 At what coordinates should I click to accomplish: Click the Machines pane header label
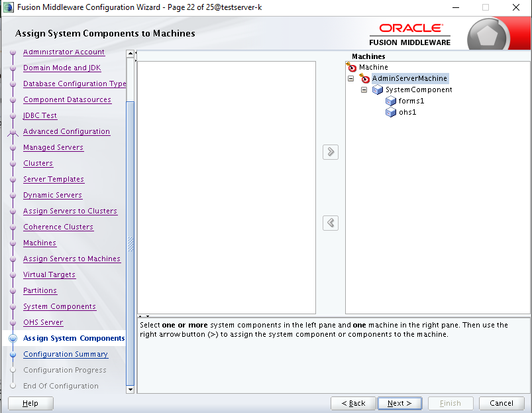(x=368, y=56)
